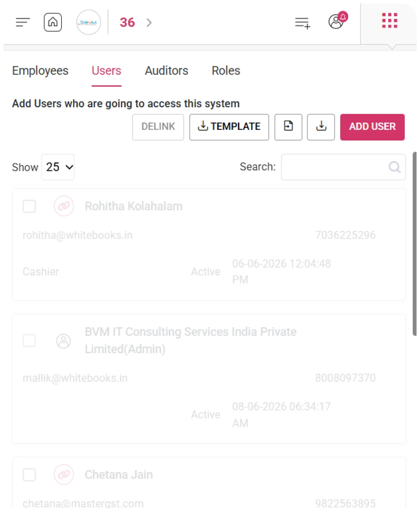This screenshot has height=512, width=420.
Task: Click phone number 8008097370
Action: pyautogui.click(x=345, y=378)
